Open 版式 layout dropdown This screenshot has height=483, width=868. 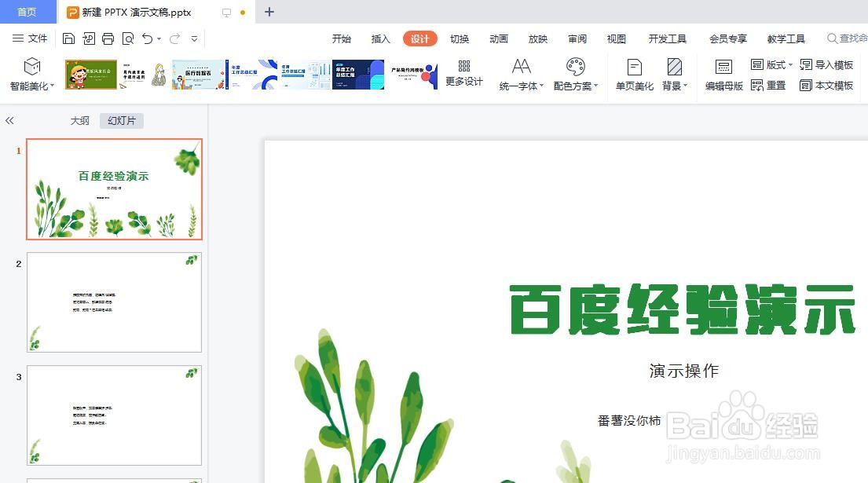coord(771,64)
